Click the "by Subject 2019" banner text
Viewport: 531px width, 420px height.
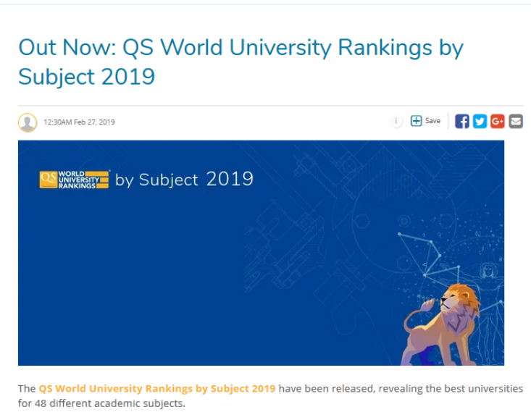[x=184, y=179]
